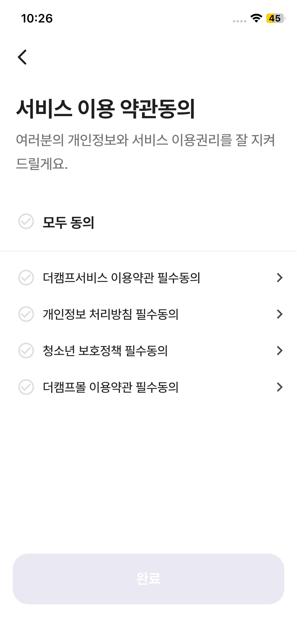Viewport: 297px width, 644px height.
Task: Tap the back arrow icon
Action: pyautogui.click(x=22, y=57)
